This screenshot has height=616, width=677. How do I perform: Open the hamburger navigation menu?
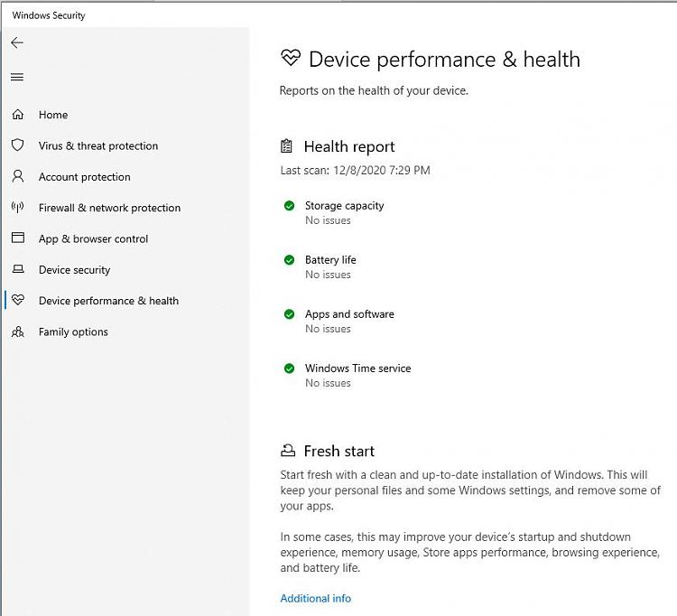[x=17, y=78]
